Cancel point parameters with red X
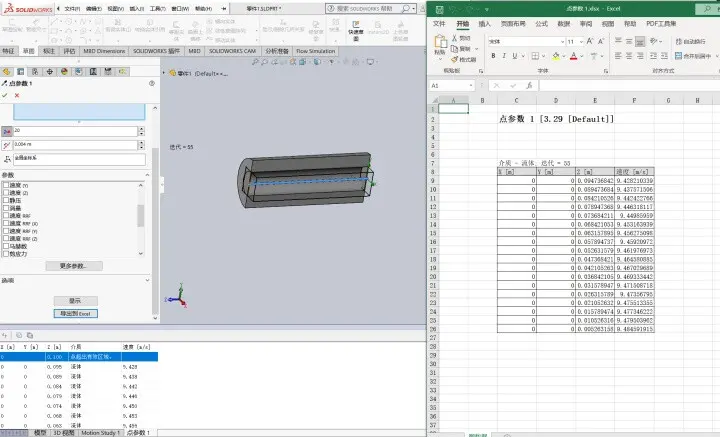720x437 pixels. 17,95
